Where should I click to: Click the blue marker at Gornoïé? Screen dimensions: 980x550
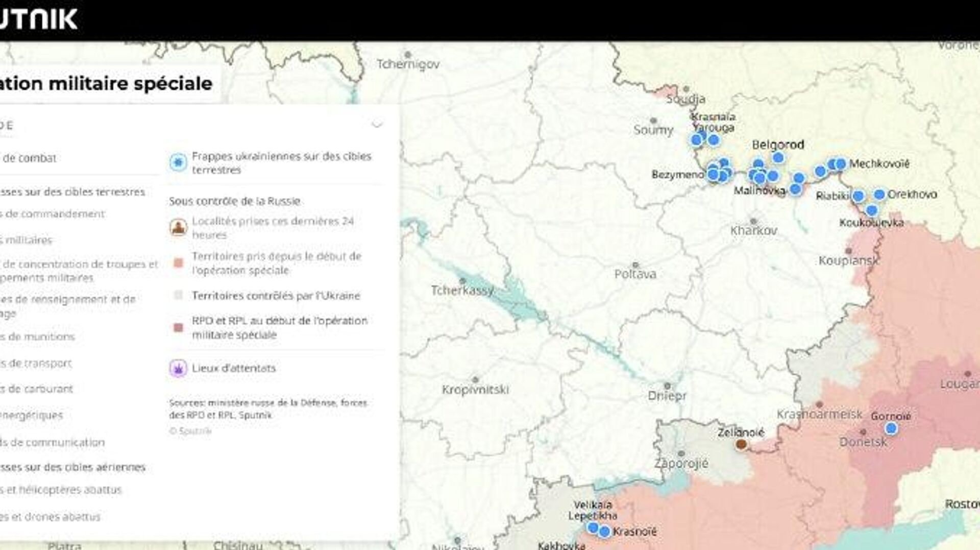tap(891, 428)
